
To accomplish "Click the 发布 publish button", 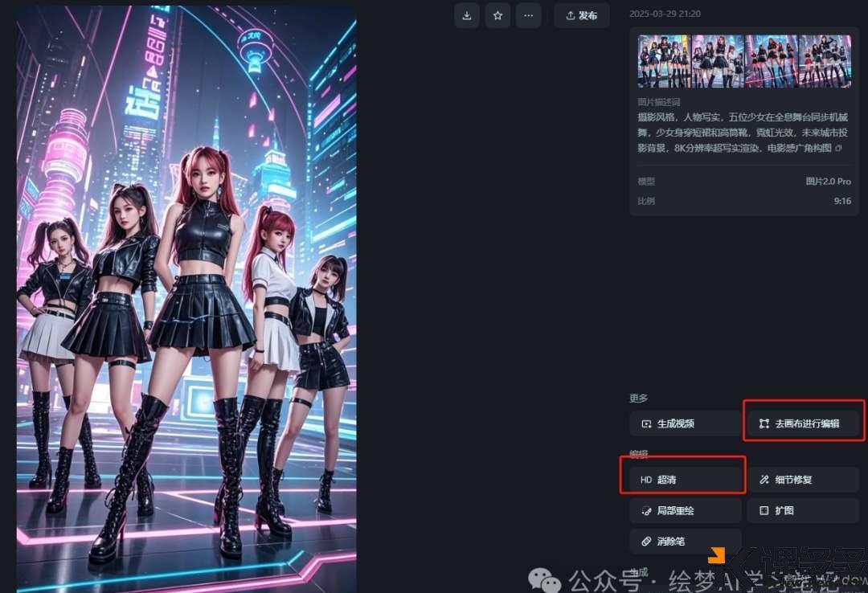I will coord(581,15).
